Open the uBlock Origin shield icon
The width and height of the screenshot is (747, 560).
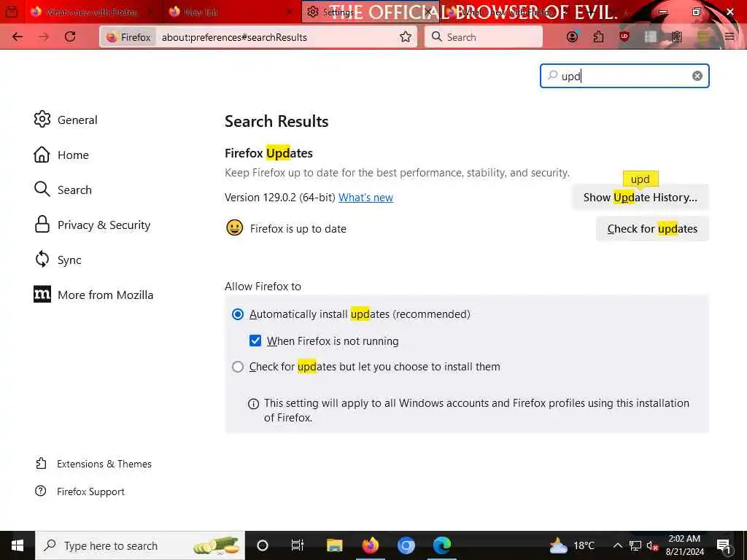pyautogui.click(x=624, y=36)
